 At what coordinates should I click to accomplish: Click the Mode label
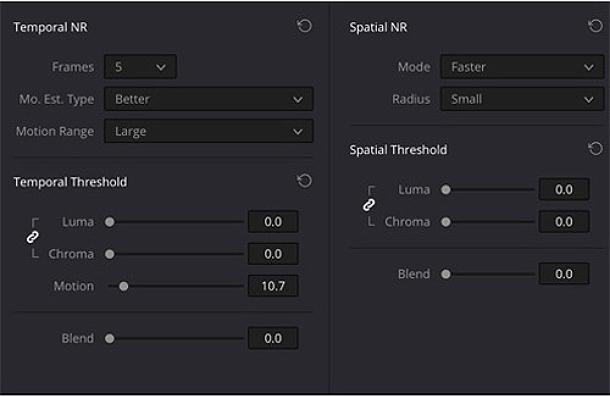point(414,67)
